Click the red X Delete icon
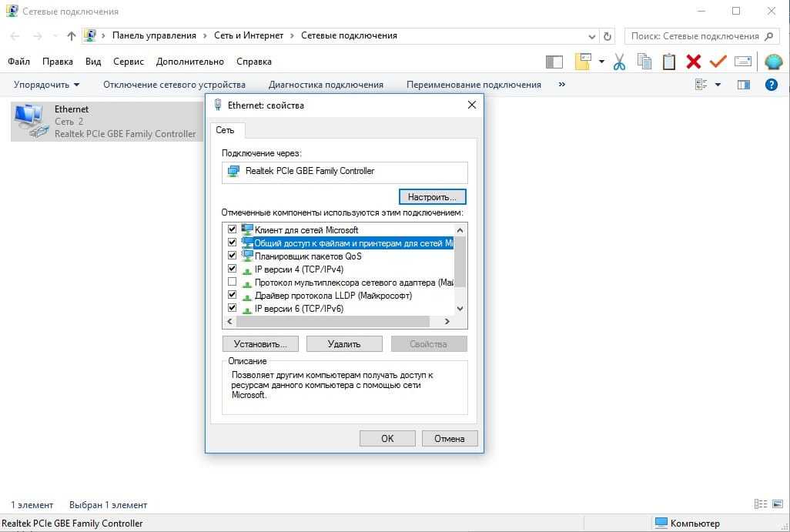This screenshot has width=790, height=532. coord(694,62)
